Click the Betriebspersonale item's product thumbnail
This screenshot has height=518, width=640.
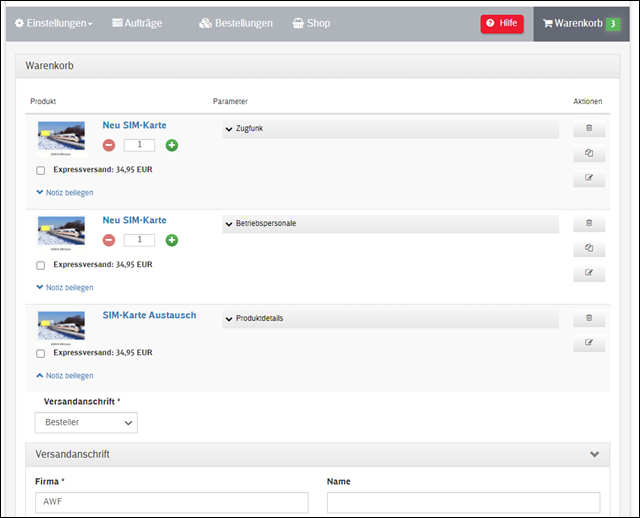point(61,233)
